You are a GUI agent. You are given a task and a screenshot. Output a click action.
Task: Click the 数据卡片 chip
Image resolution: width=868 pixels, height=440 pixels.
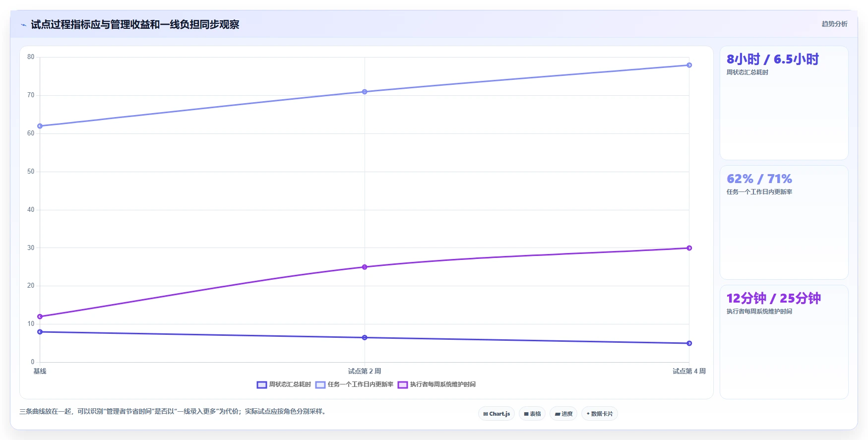tap(599, 414)
